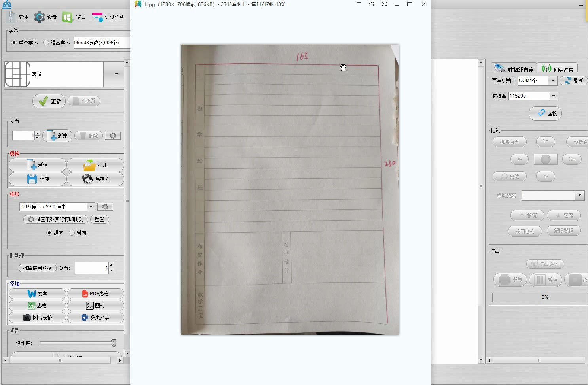The height and width of the screenshot is (385, 588).
Task: Click 另存为 to save template as
Action: [95, 179]
